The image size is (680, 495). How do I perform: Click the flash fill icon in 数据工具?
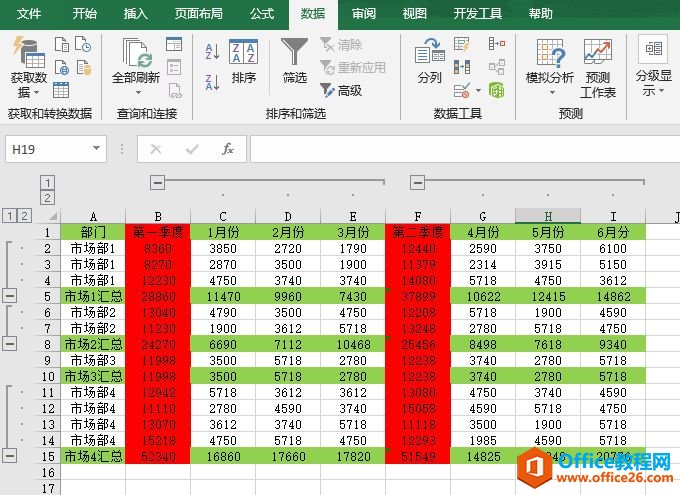[461, 44]
